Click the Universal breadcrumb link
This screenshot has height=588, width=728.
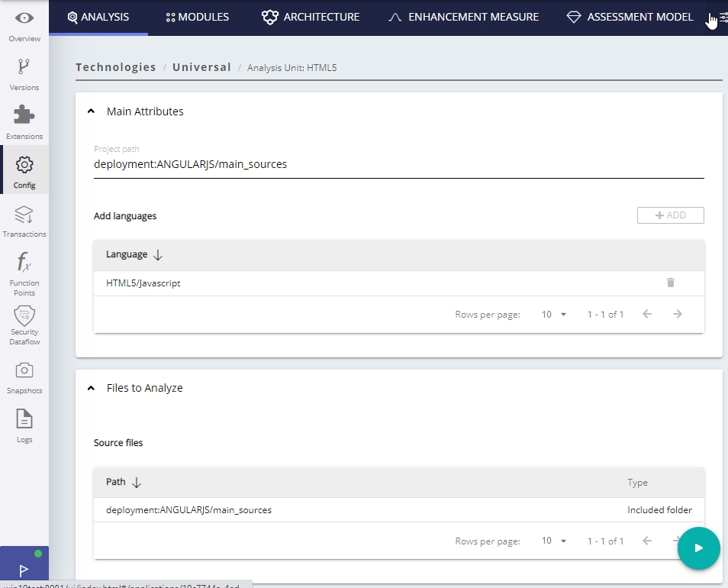(201, 67)
